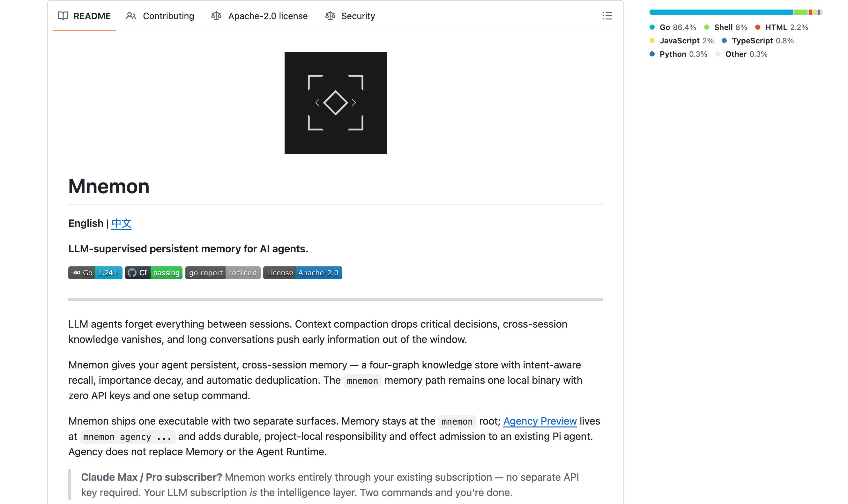Click the Go segment of language bar
The height and width of the screenshot is (504, 848).
(721, 12)
